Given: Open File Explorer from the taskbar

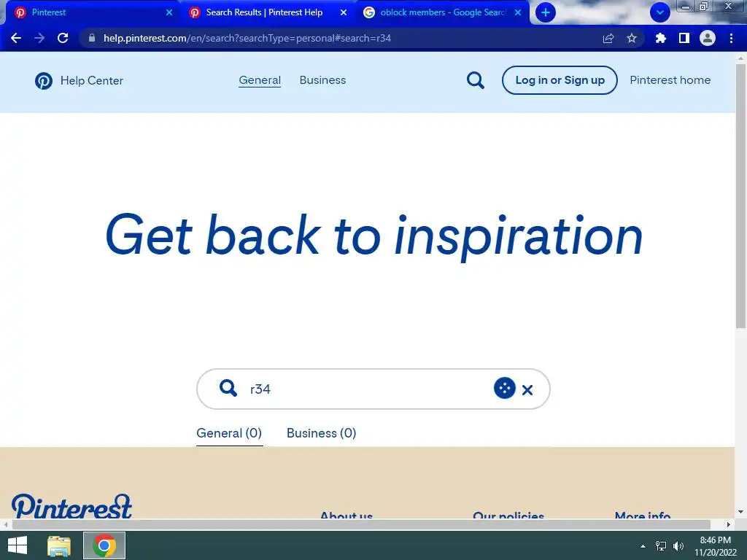Looking at the screenshot, I should pyautogui.click(x=59, y=545).
